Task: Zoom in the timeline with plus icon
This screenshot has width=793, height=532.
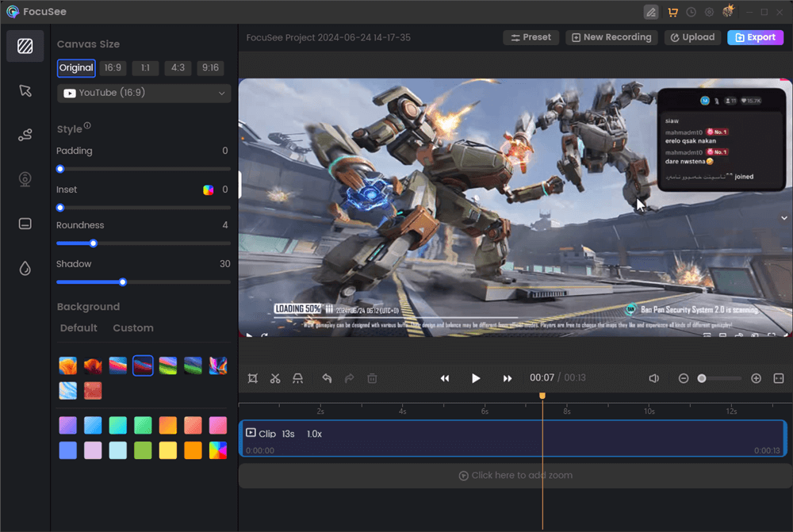Action: tap(756, 378)
